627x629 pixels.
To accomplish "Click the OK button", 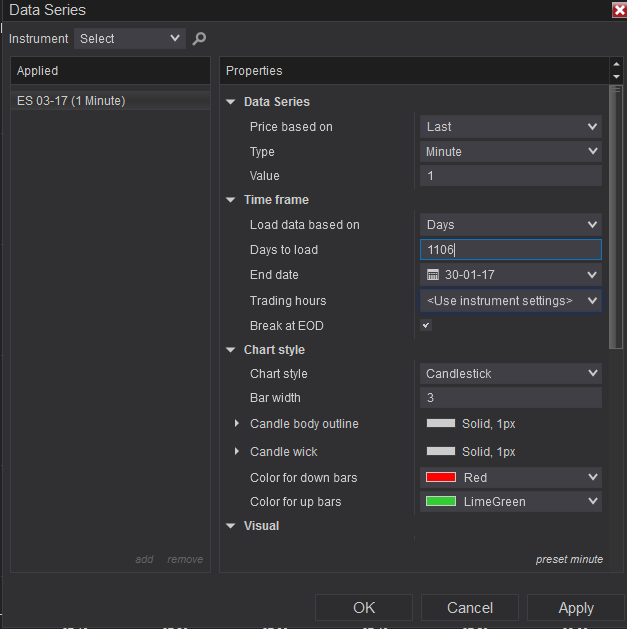I will point(364,608).
